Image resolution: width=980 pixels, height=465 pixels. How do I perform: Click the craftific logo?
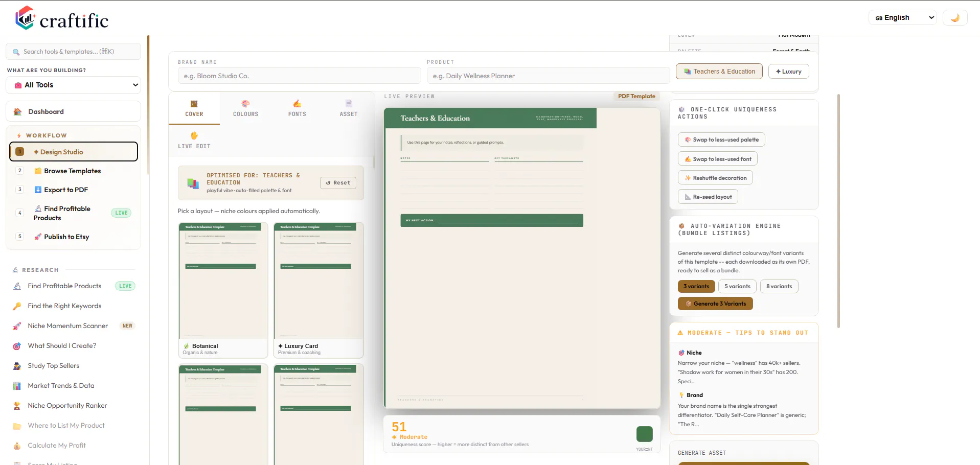pos(61,18)
